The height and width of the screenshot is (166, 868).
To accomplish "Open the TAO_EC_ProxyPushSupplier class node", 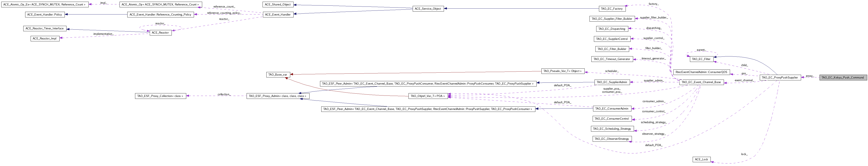I will 780,78.
